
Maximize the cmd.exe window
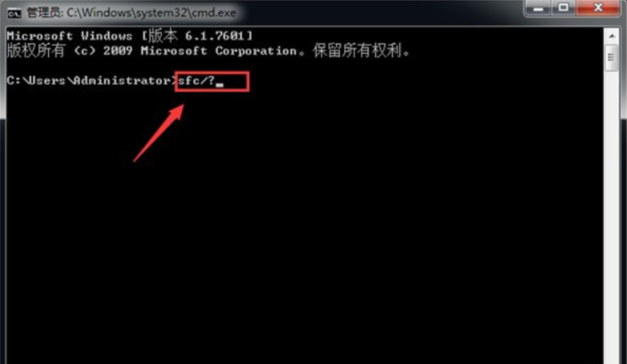563,7
